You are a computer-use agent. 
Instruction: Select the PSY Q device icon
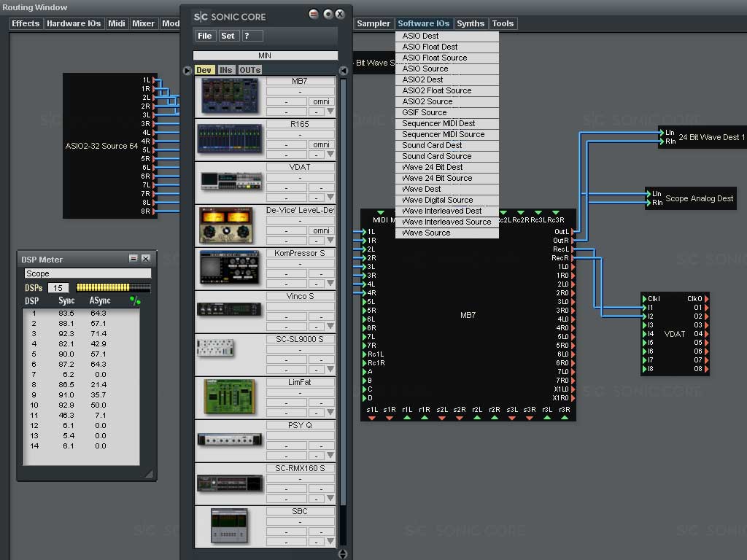tap(230, 440)
